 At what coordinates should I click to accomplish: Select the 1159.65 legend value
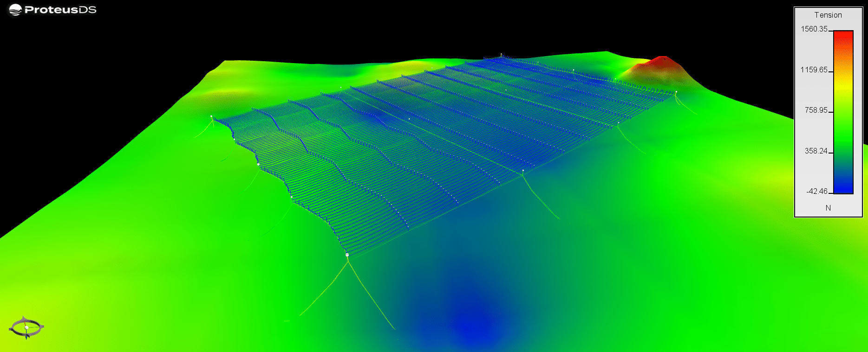point(814,70)
